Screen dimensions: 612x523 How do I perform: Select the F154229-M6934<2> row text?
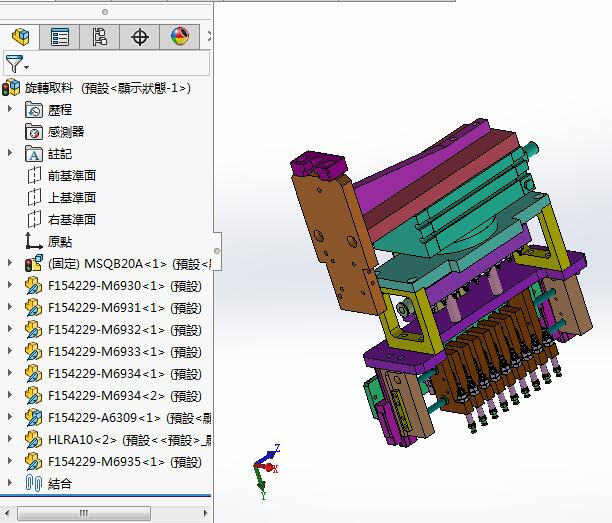(x=125, y=396)
